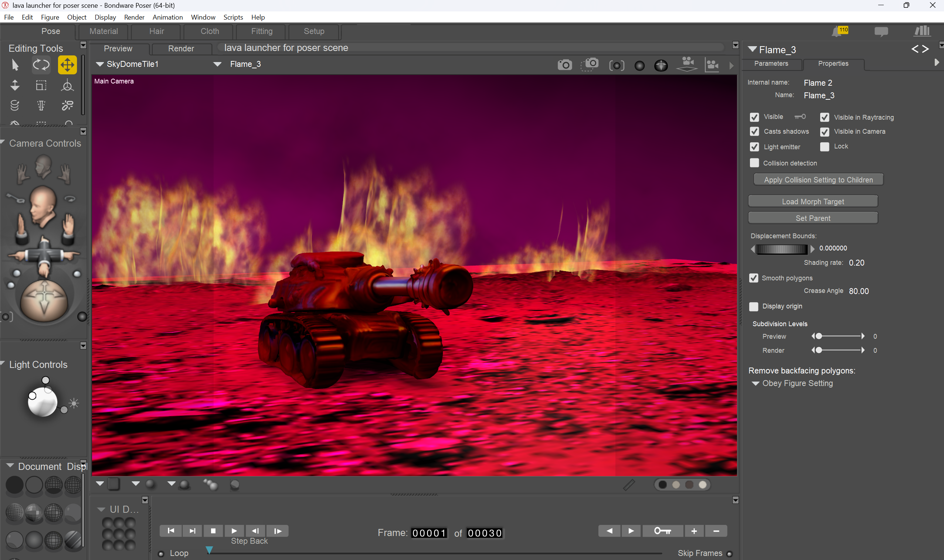Viewport: 944px width, 560px height.
Task: Open the Library books icon
Action: pos(922,31)
